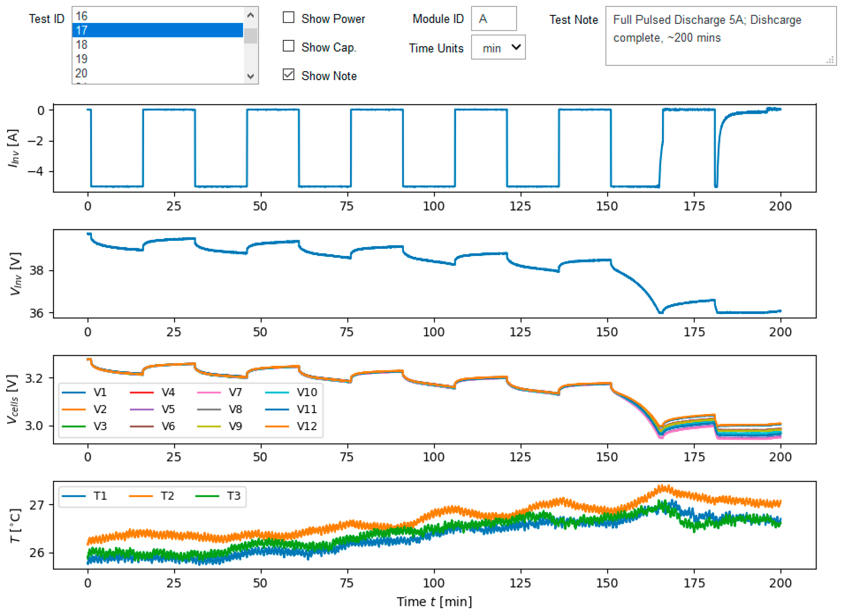Uncheck the Show Note checkbox
Screen dimensions: 843x616
(x=288, y=75)
